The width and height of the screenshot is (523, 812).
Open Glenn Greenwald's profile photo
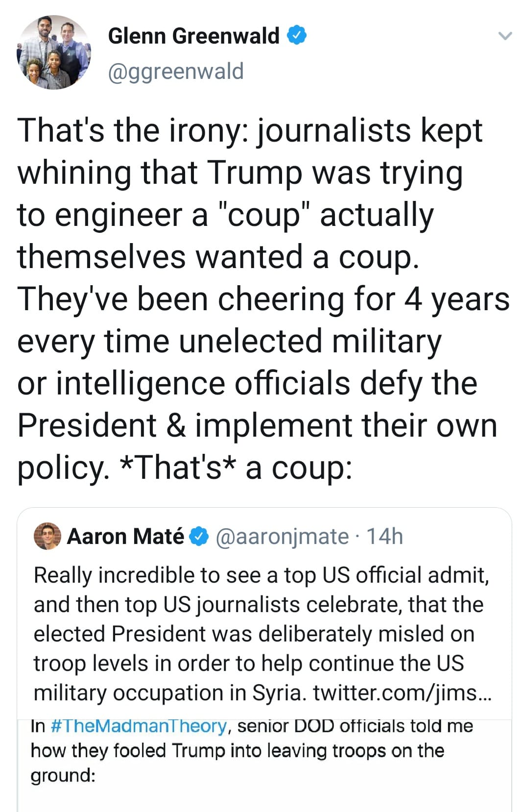(x=54, y=52)
